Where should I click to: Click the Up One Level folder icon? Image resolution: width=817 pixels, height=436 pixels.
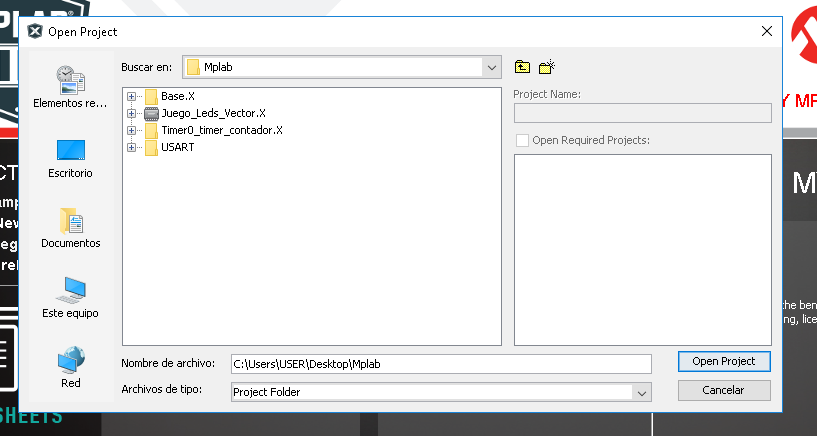[522, 67]
